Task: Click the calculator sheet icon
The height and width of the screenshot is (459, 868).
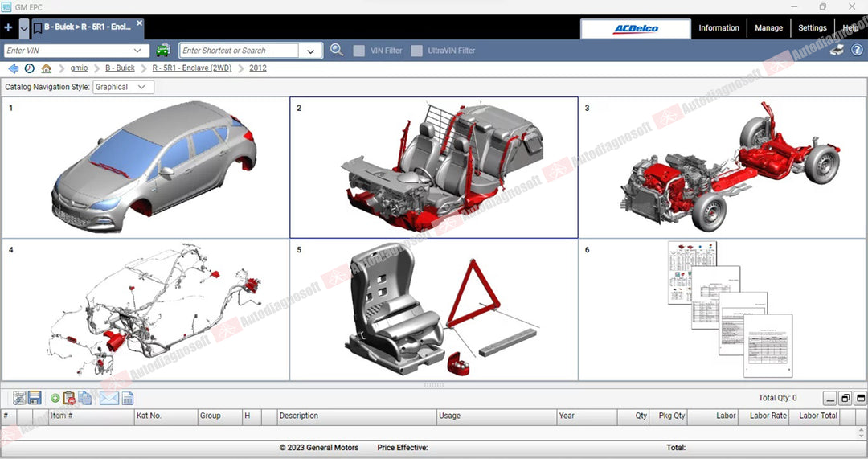Action: 127,398
